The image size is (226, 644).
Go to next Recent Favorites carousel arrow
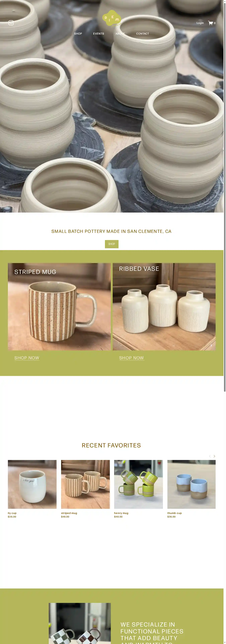[214, 456]
